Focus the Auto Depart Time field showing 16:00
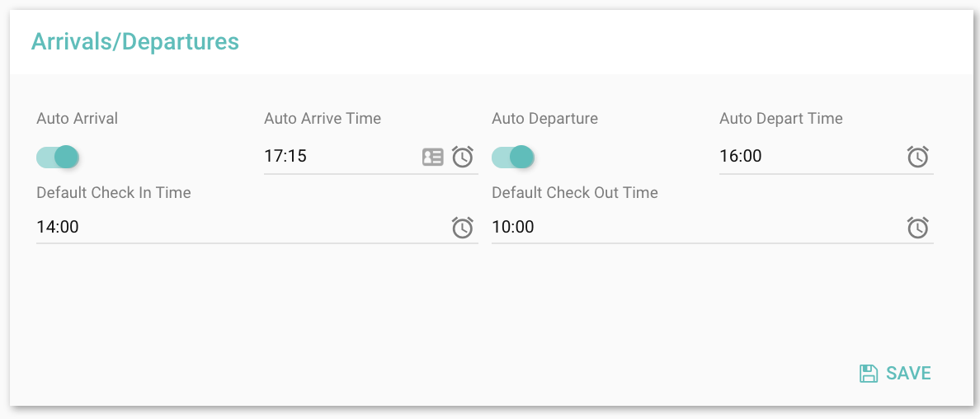The width and height of the screenshot is (980, 419). tap(808, 156)
